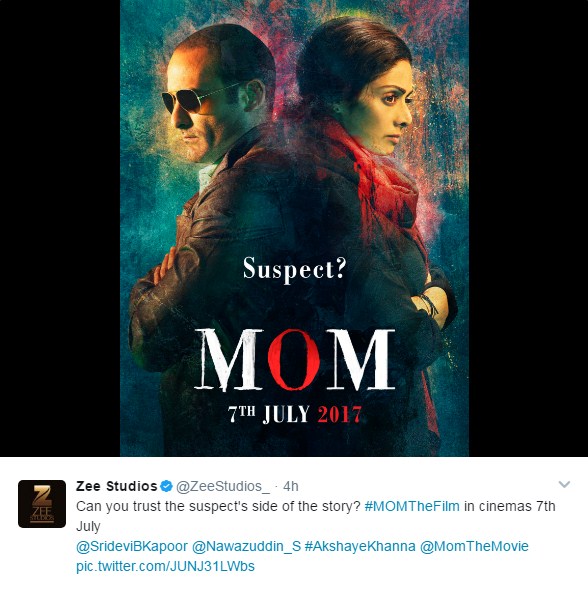Open the 4h tweet timestamp
This screenshot has height=591, width=588.
click(291, 487)
